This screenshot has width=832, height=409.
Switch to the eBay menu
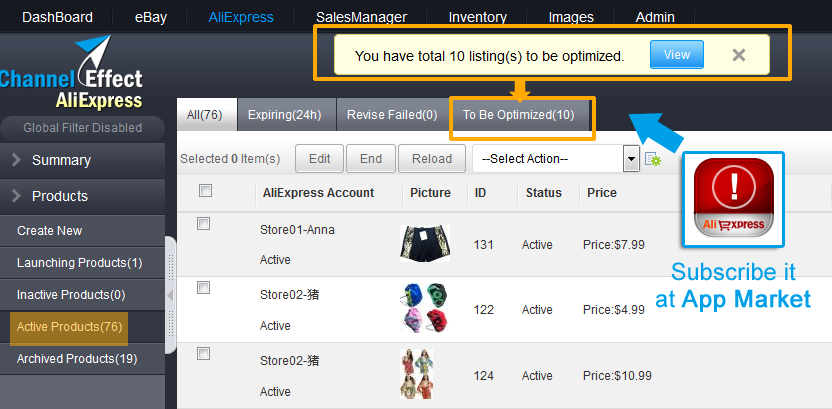pos(151,18)
